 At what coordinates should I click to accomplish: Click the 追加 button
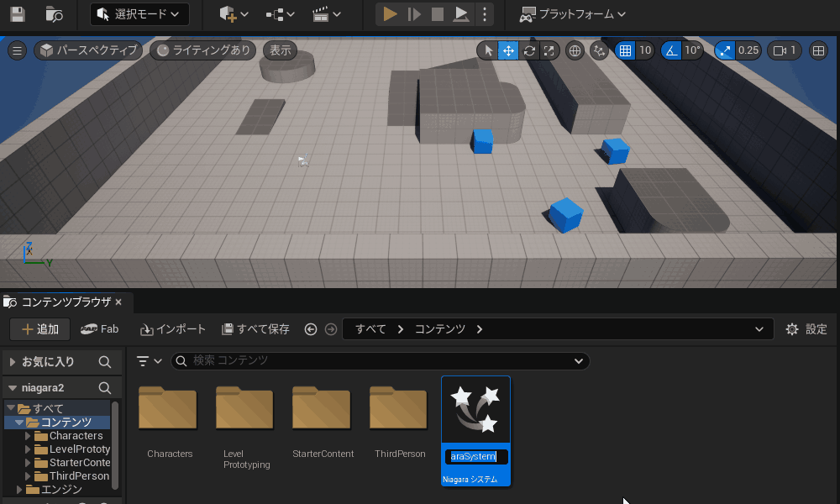(x=39, y=329)
